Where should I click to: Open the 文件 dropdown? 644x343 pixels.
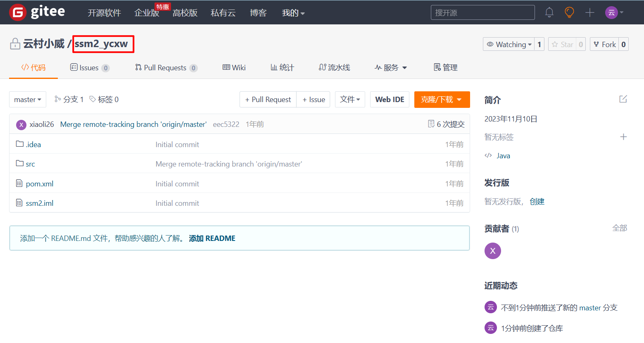click(x=349, y=99)
